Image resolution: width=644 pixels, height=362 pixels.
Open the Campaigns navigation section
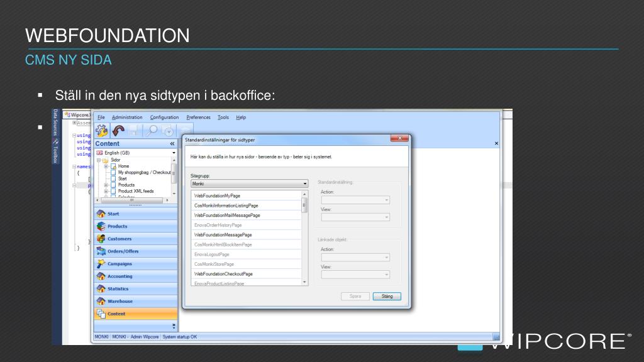pyautogui.click(x=136, y=263)
